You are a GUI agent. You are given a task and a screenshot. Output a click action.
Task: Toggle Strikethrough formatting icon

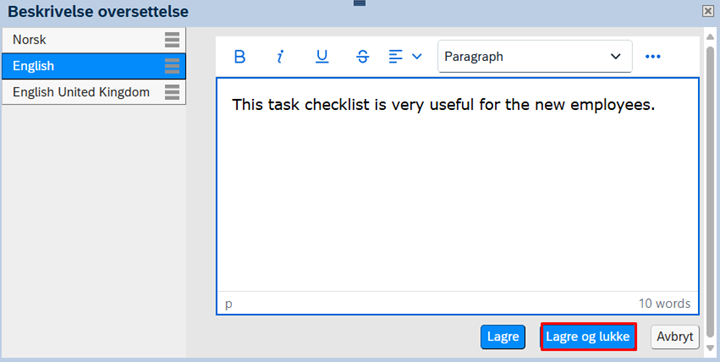tap(363, 57)
